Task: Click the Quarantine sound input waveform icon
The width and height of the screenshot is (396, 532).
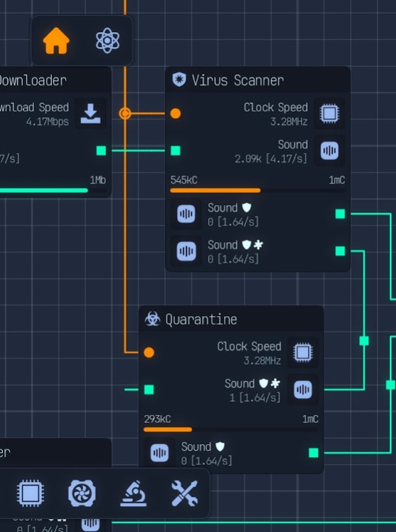Action: click(303, 390)
